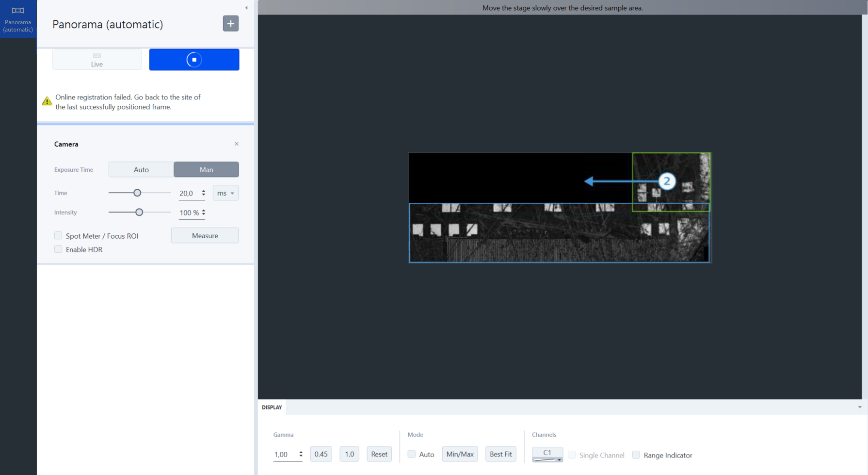Click the warning triangle beside the registration message

click(x=47, y=100)
